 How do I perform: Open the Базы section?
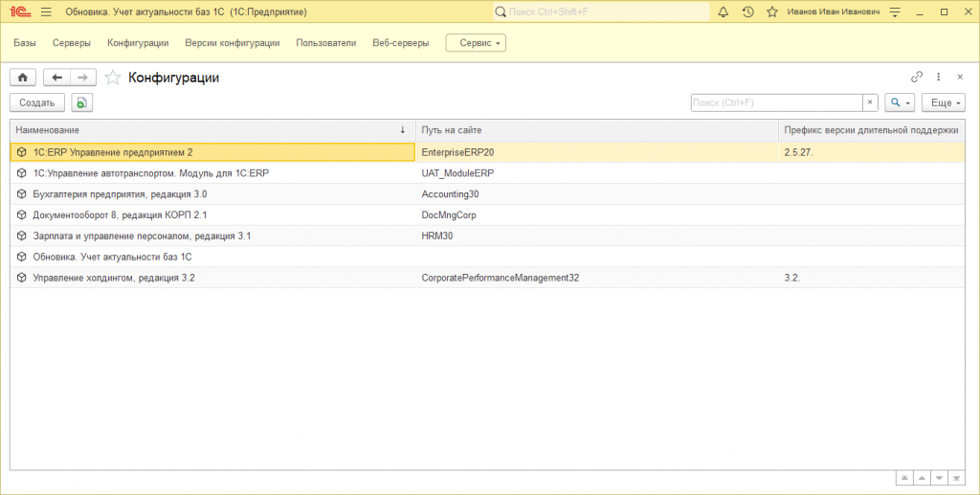(x=25, y=43)
